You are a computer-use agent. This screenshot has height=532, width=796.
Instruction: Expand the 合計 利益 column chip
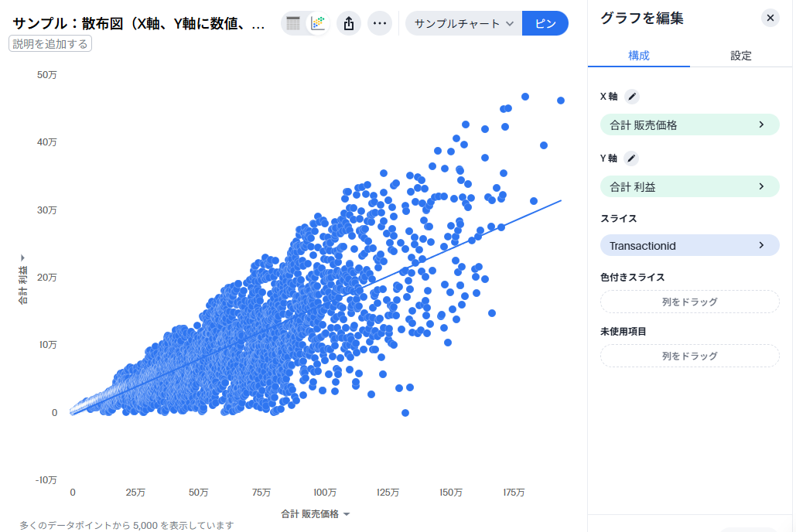pos(689,186)
